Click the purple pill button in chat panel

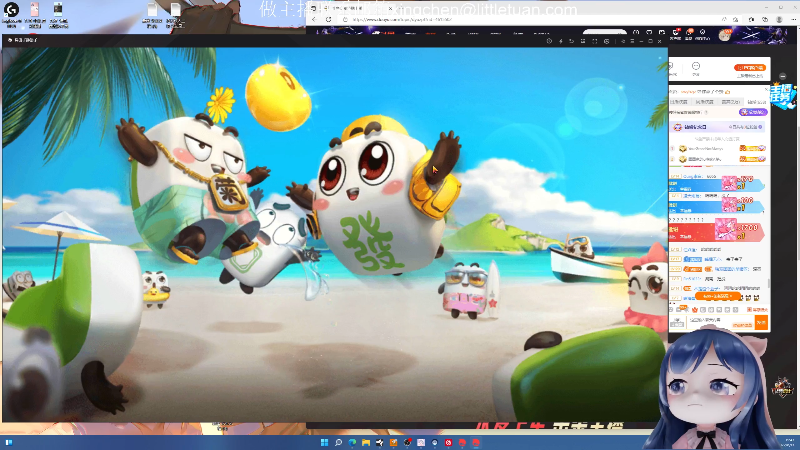click(753, 112)
